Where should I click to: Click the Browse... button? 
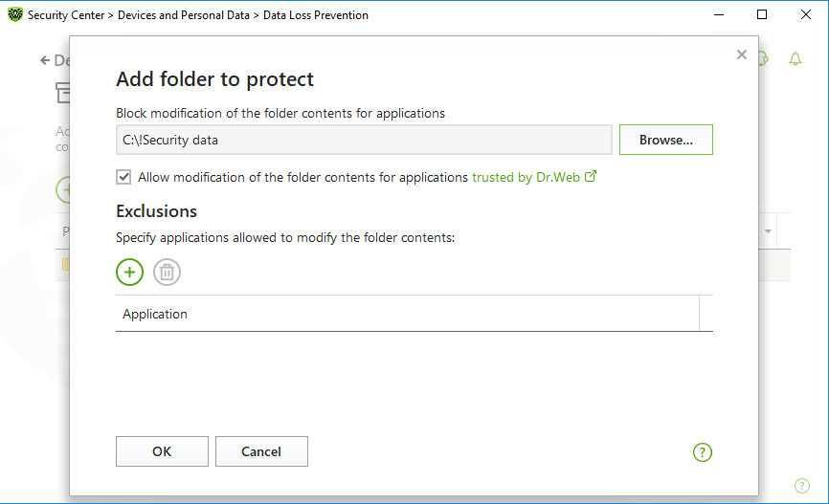tap(665, 140)
